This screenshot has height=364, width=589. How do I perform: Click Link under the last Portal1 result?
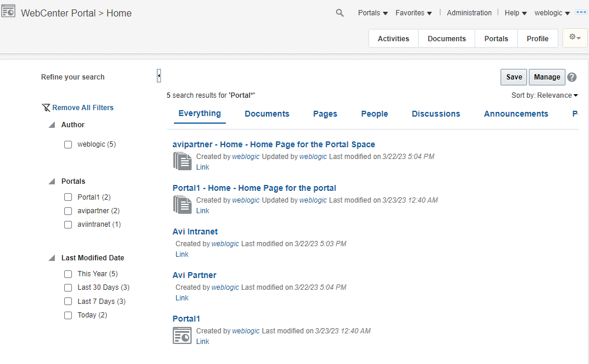tap(202, 341)
